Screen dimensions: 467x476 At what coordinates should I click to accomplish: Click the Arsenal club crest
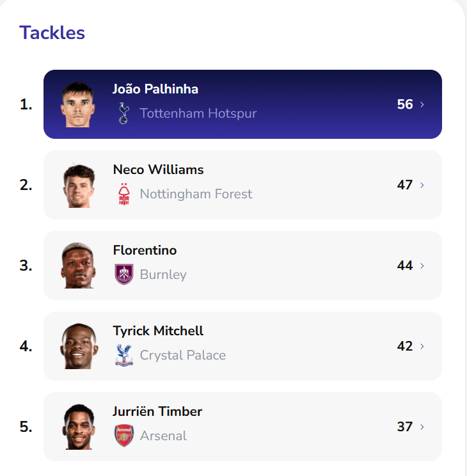pos(123,436)
